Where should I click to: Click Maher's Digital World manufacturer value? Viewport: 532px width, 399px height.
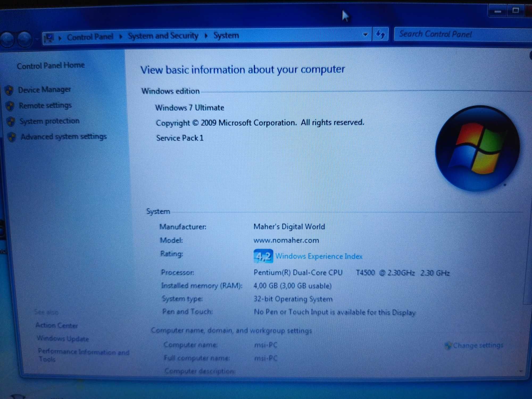pos(289,227)
